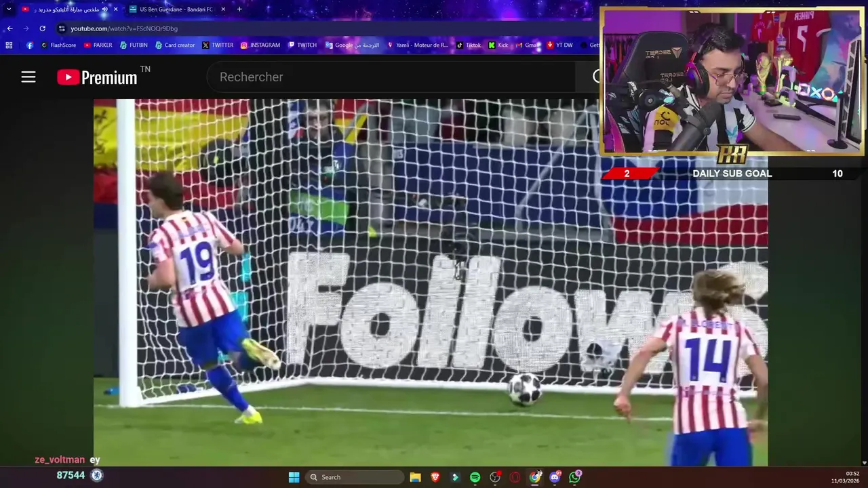Viewport: 868px width, 488px height.
Task: Open the Tiktok bookmark
Action: (469, 45)
